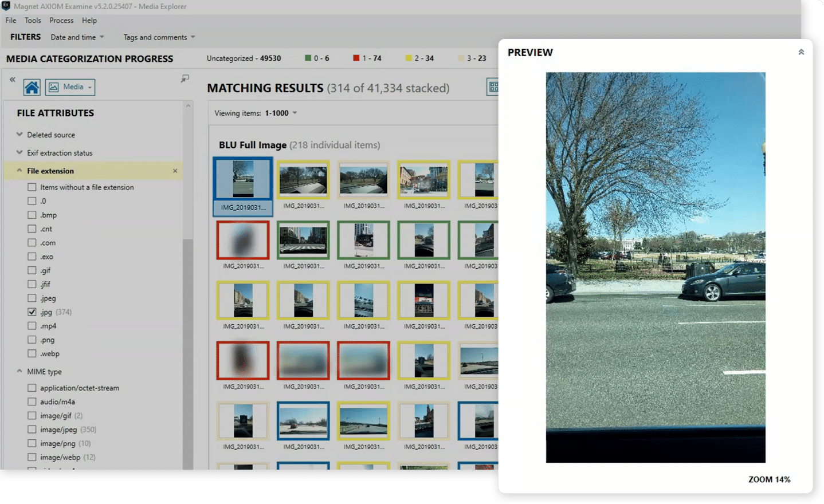The height and width of the screenshot is (504, 824).
Task: Click the Magnet AXIOM app icon in title bar
Action: pyautogui.click(x=6, y=6)
